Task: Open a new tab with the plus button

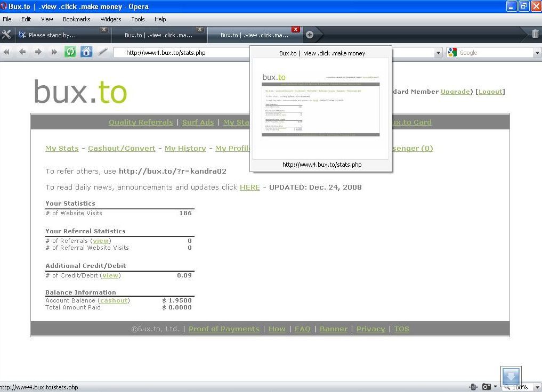Action: 310,35
